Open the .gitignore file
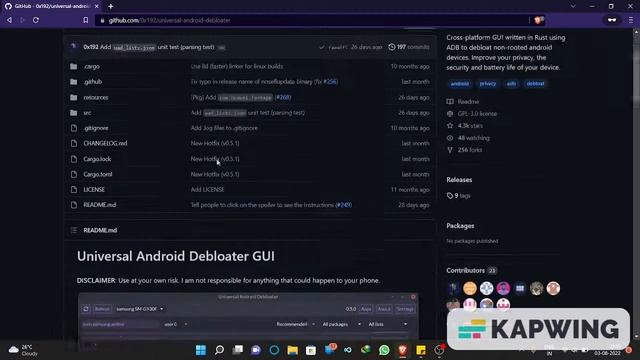 96,128
